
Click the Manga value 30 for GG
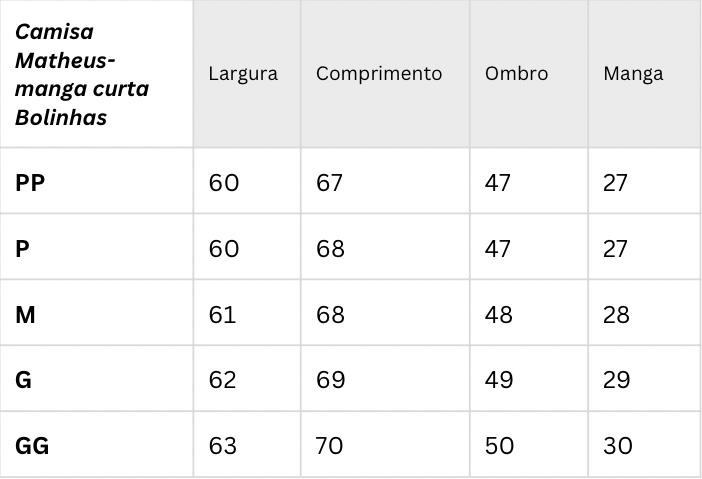617,446
